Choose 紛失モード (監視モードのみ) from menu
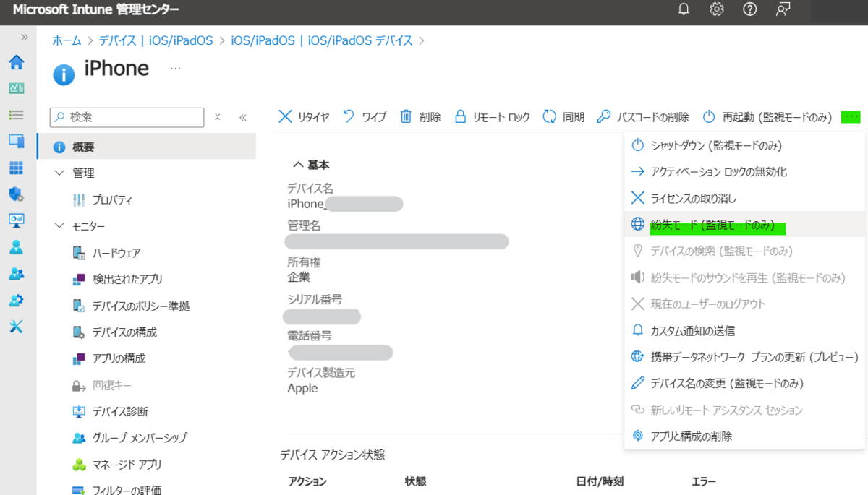868x495 pixels. [x=745, y=225]
